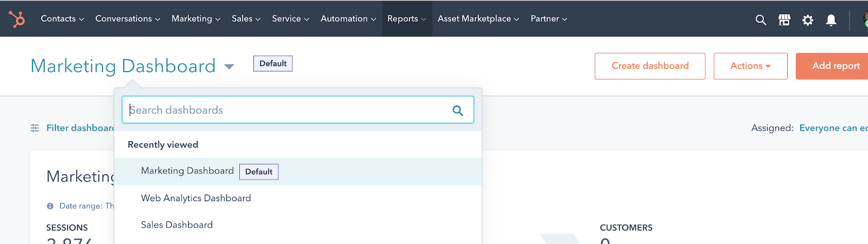Click the Everyone can edit link
The width and height of the screenshot is (868, 244).
coord(834,128)
